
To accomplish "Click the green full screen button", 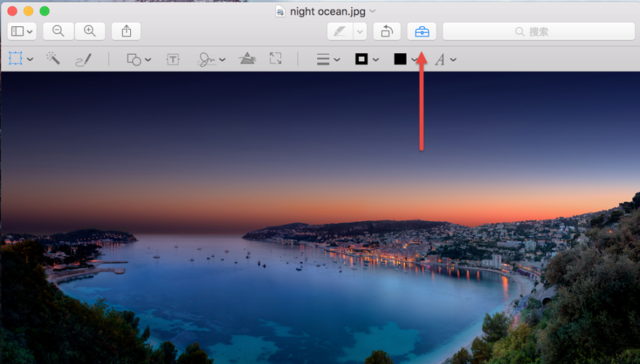I will tap(45, 11).
